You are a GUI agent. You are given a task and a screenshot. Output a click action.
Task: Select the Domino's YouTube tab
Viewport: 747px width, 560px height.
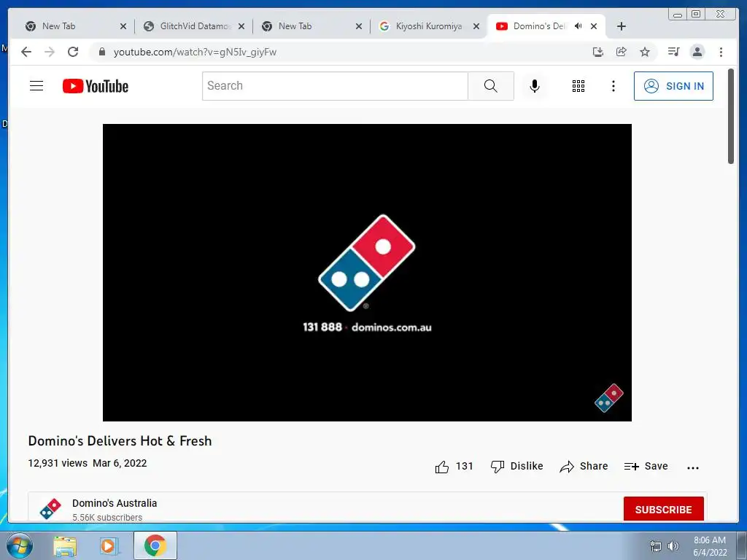pyautogui.click(x=538, y=26)
